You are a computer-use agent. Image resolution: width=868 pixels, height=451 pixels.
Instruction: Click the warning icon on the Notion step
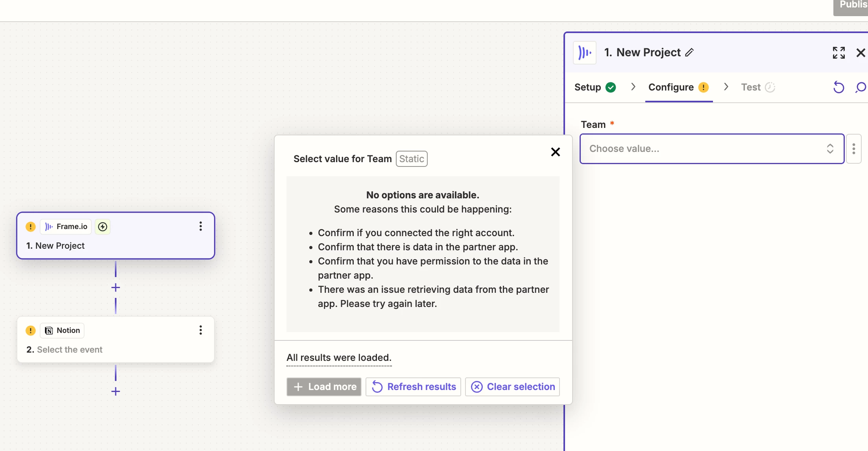tap(30, 331)
